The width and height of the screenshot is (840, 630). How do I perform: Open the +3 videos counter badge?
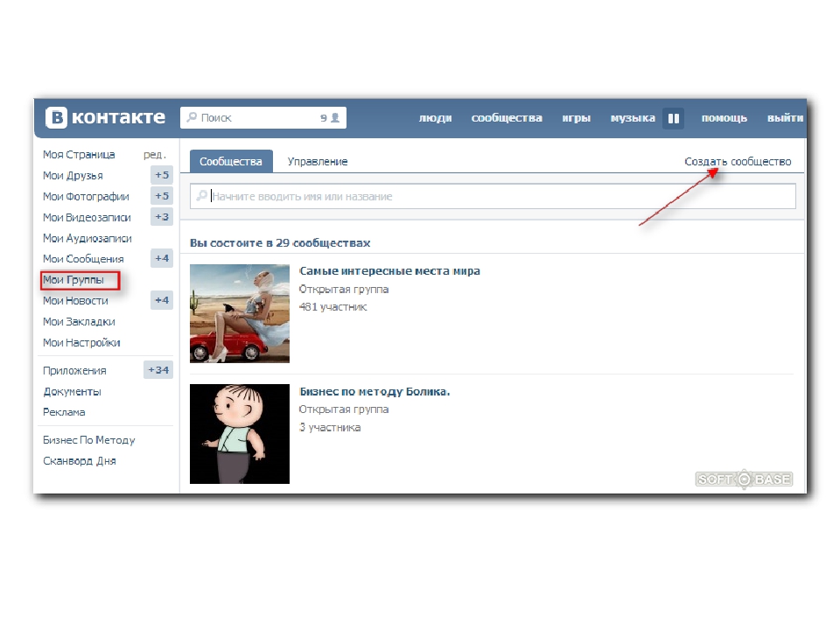click(162, 217)
